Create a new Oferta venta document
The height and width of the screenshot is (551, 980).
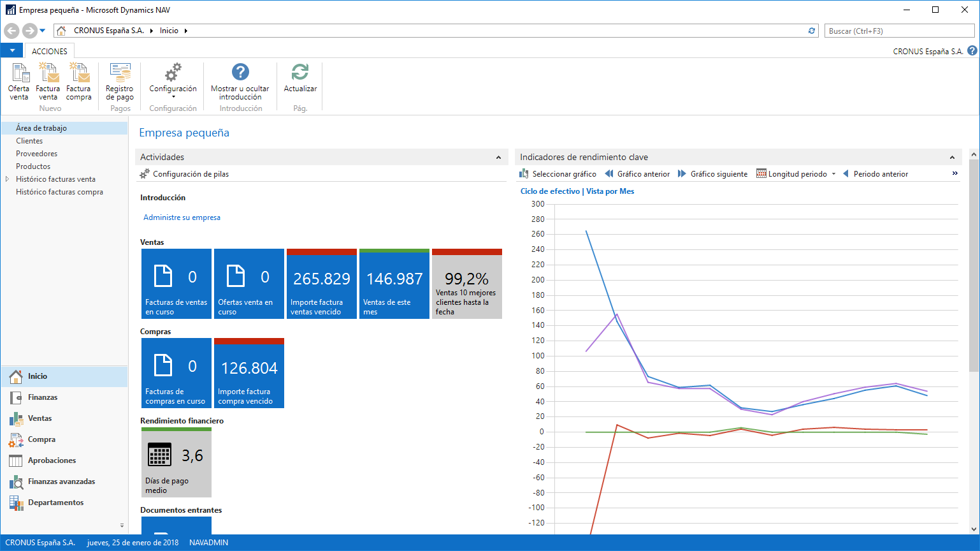(18, 82)
